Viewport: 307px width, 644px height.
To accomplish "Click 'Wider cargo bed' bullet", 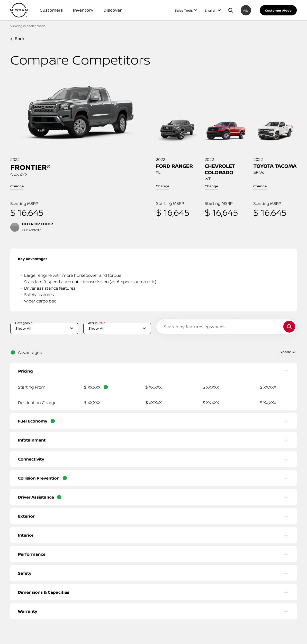I will coord(40,301).
